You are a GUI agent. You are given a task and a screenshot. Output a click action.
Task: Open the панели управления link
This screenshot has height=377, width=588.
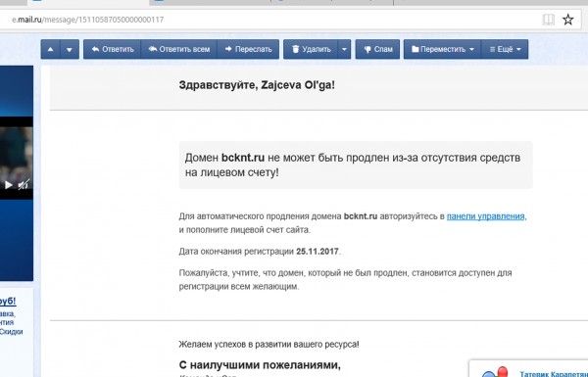click(x=485, y=216)
